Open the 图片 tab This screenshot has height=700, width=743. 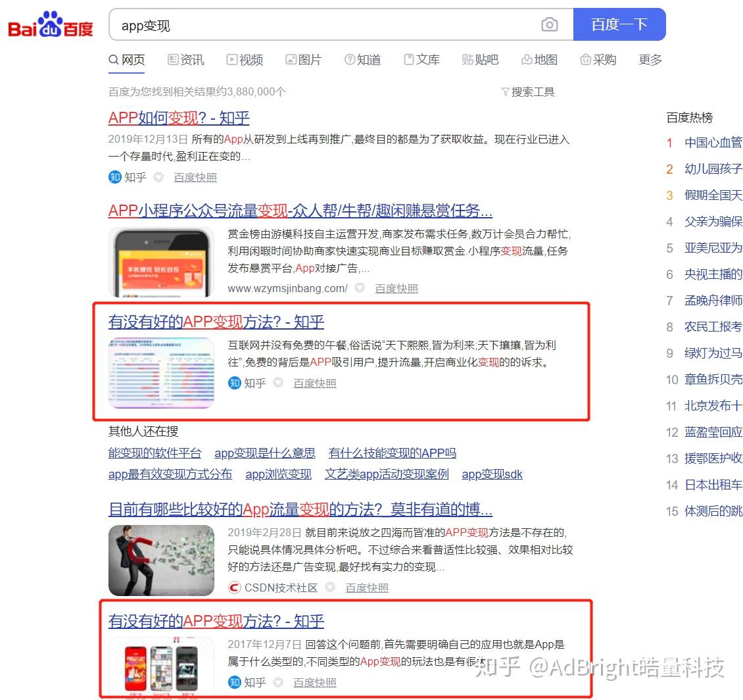(303, 60)
